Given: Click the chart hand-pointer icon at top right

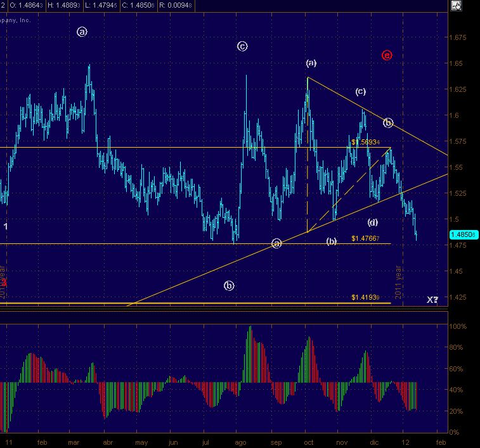Looking at the screenshot, I should coord(456,6).
